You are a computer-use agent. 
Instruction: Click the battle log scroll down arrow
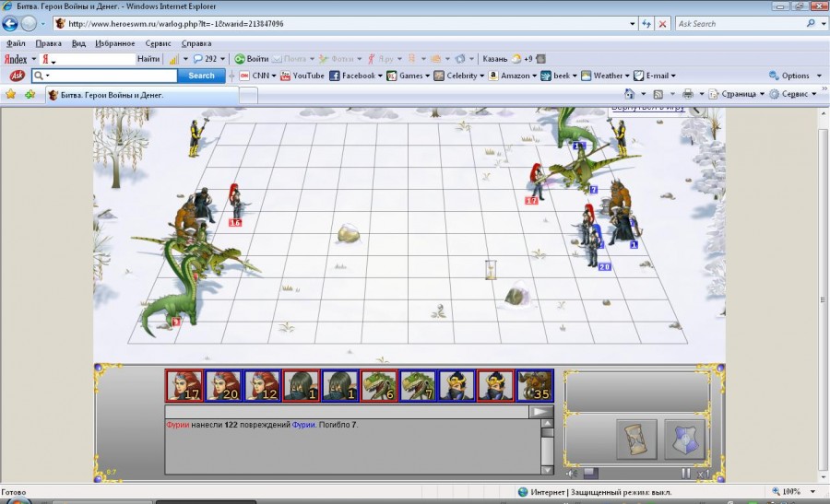(x=547, y=470)
